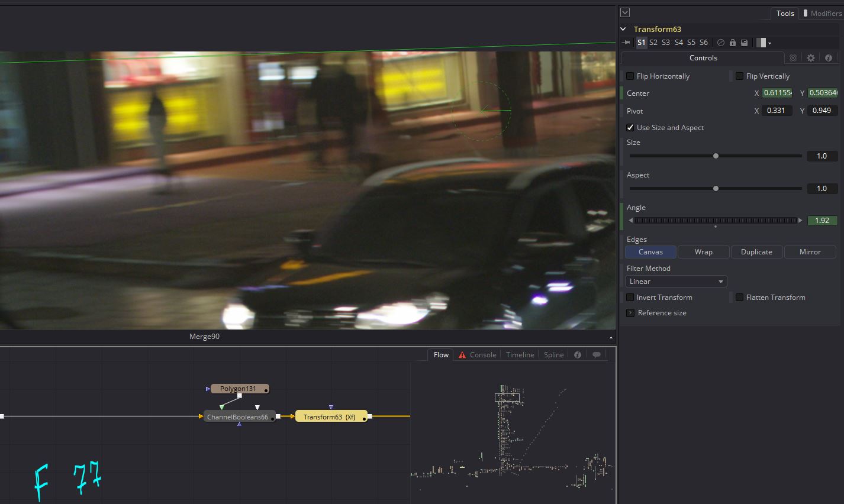The image size is (844, 504).
Task: Click the Angle thumbwheel control
Action: click(716, 221)
